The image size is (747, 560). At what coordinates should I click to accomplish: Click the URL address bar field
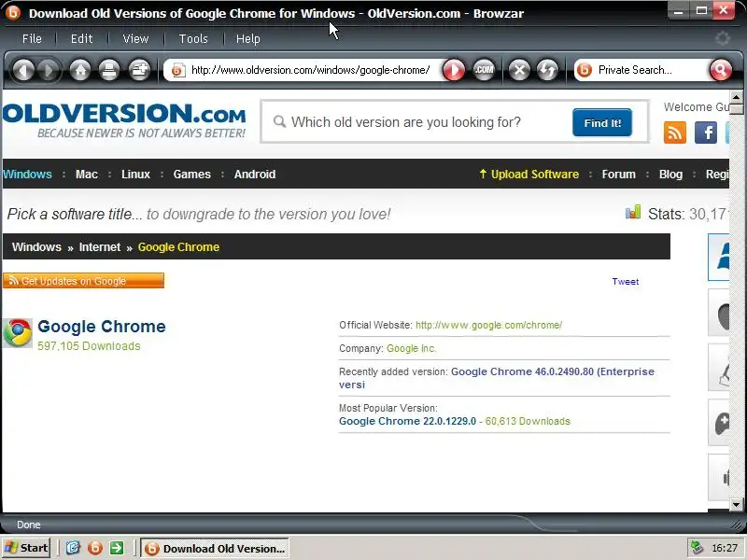pos(310,71)
